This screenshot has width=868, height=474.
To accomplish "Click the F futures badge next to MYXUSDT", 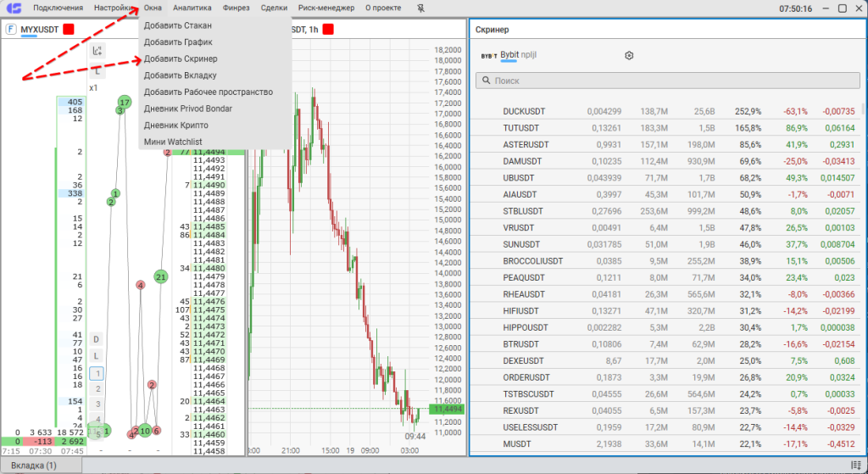I will 11,29.
